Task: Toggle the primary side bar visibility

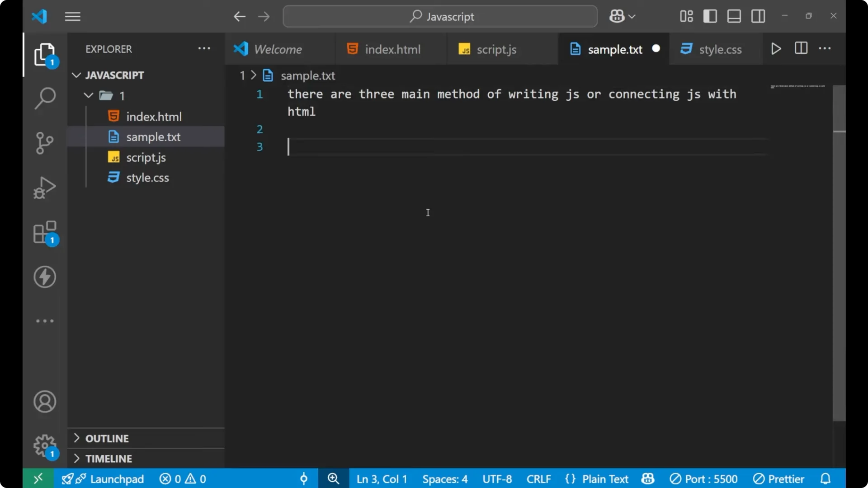Action: coord(710,16)
